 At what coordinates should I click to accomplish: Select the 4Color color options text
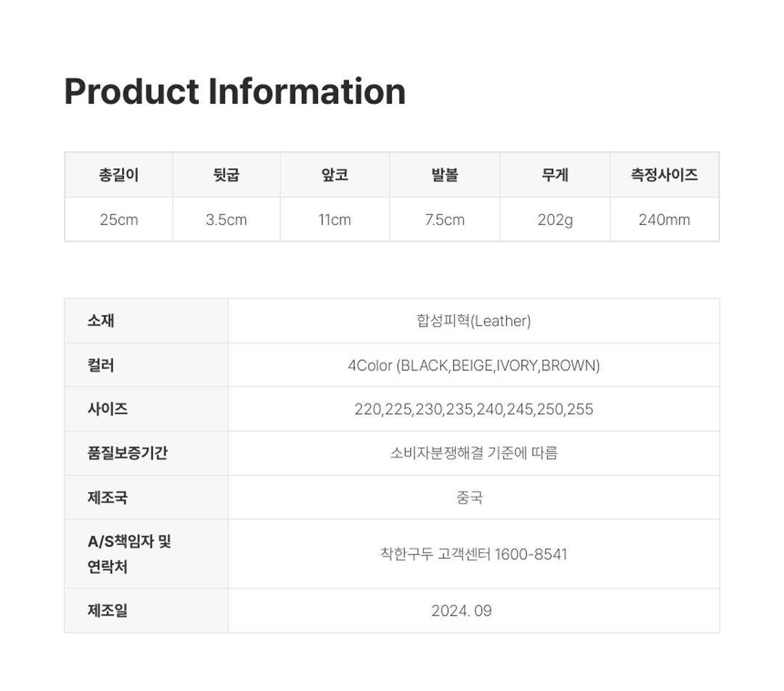[x=473, y=365]
